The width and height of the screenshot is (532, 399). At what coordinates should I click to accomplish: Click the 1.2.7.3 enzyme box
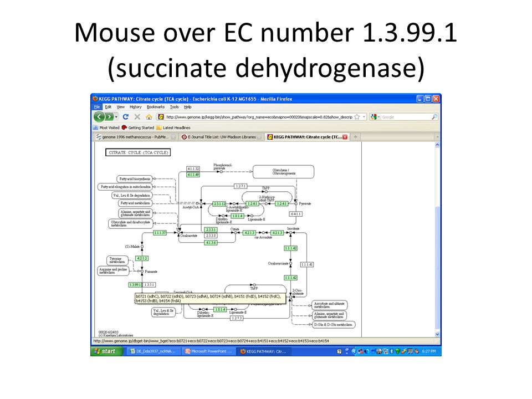click(x=237, y=318)
